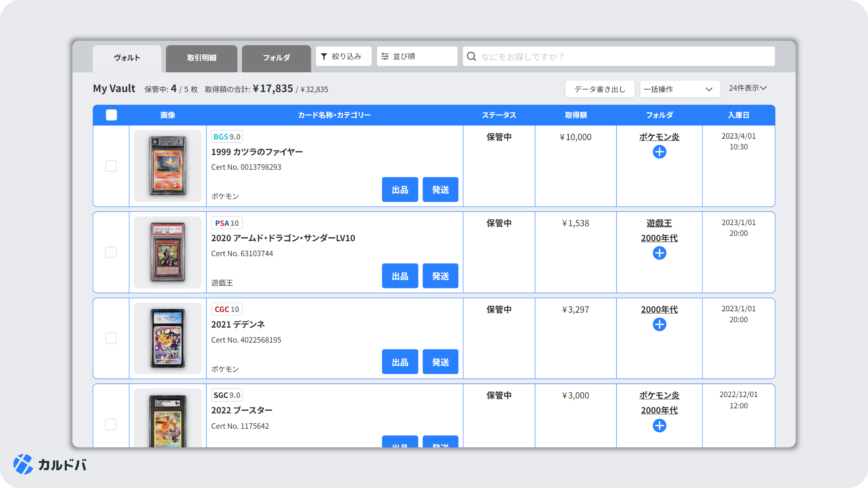Open the フォルダ tab

[x=276, y=58]
